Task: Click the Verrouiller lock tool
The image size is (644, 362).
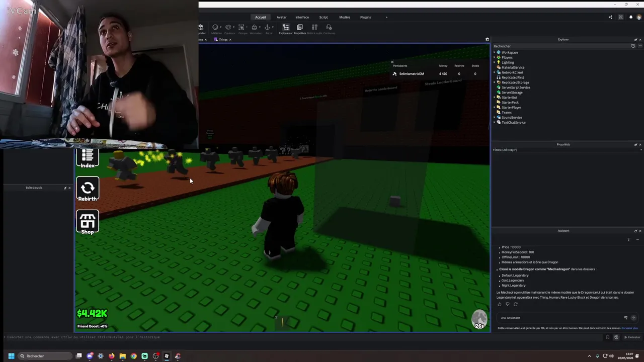Action: pyautogui.click(x=255, y=29)
